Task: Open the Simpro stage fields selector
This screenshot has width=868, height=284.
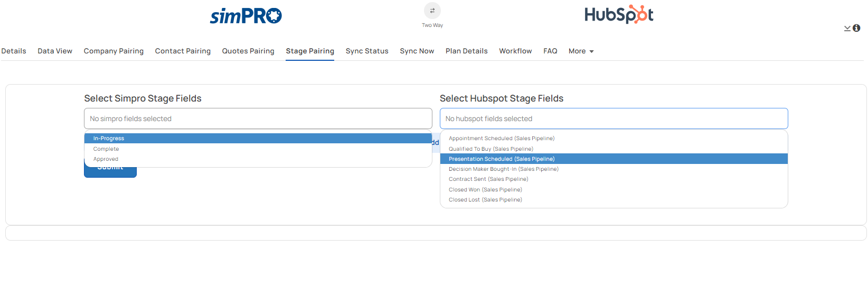Action: pyautogui.click(x=258, y=118)
